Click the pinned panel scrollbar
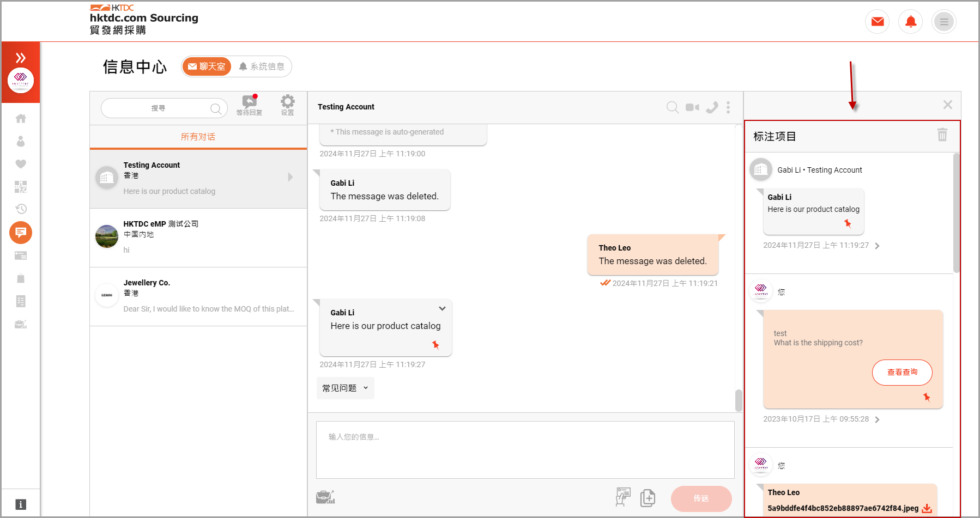This screenshot has width=980, height=518. pos(957,213)
